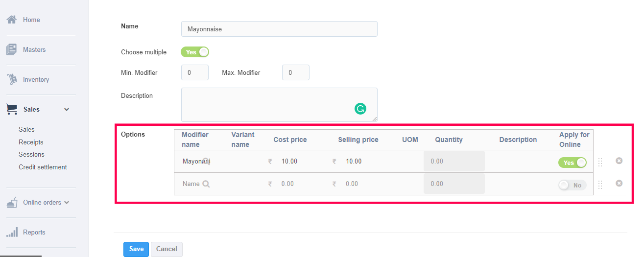Enable Apply for Online on empty row
This screenshot has width=644, height=257.
(572, 185)
